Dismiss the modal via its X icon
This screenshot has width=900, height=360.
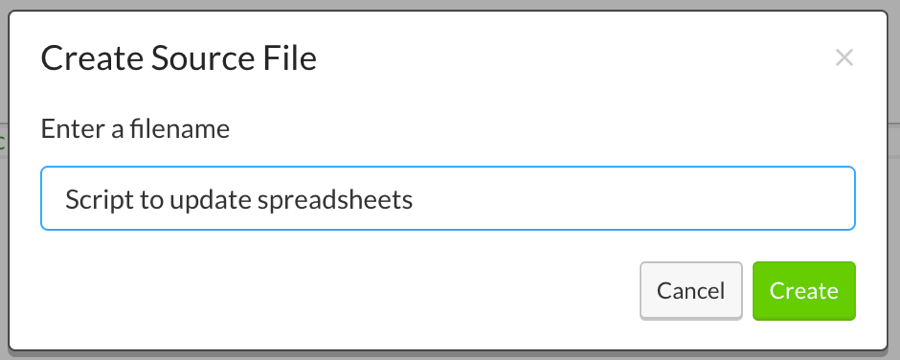tap(844, 58)
